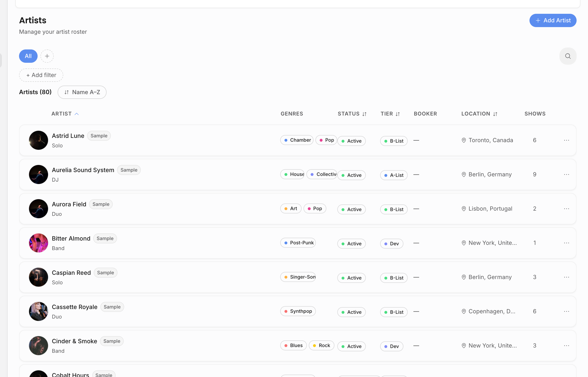
Task: Click the Chamber genre tag
Action: [x=297, y=140]
